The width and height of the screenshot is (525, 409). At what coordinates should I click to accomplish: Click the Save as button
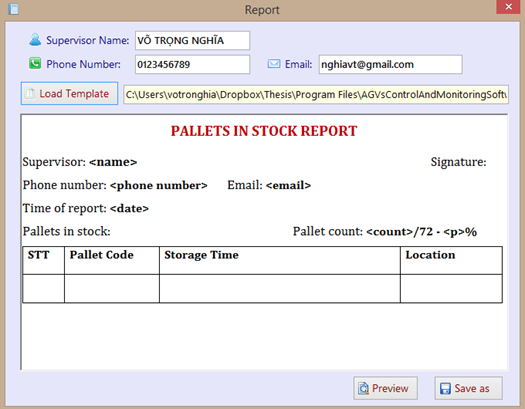tap(468, 388)
